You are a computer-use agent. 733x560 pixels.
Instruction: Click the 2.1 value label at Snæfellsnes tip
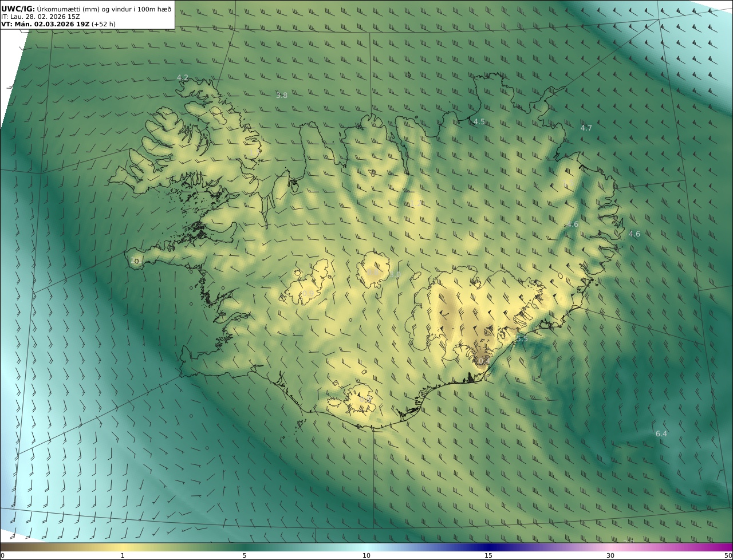(136, 261)
